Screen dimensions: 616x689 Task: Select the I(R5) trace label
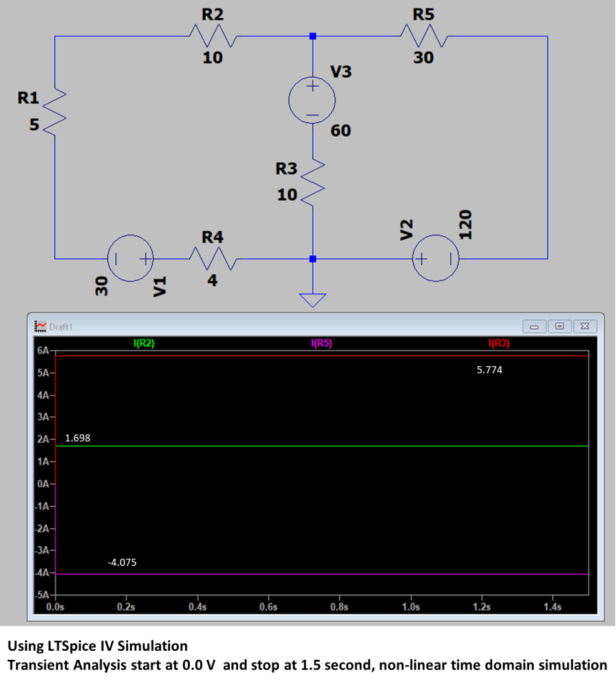[321, 343]
